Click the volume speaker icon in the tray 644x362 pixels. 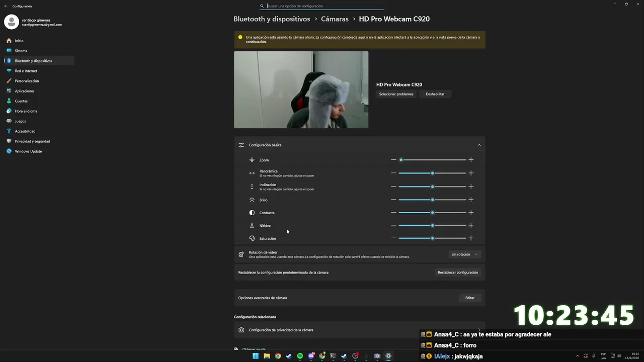[619, 356]
